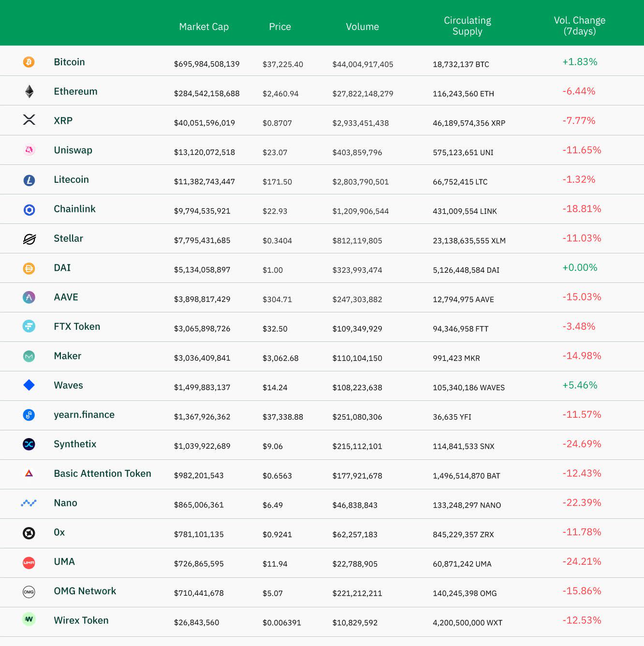Viewport: 644px width, 646px height.
Task: Click AAVE price $304.71
Action: (277, 299)
